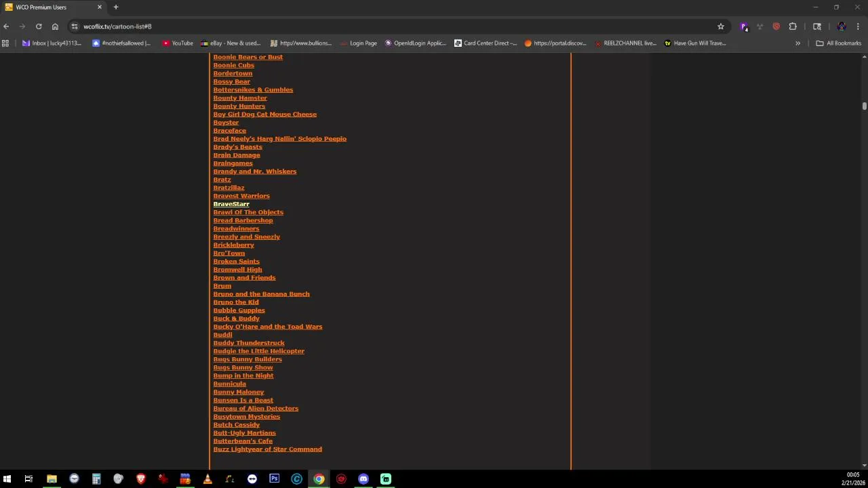The height and width of the screenshot is (488, 868).
Task: Open Bruno and the Banana Bunch link
Action: coord(261,294)
